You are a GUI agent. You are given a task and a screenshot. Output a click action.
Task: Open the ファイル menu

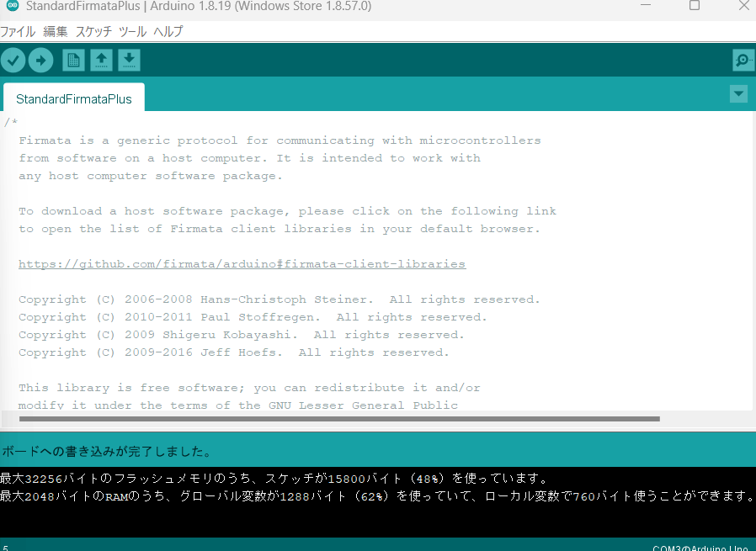(x=18, y=32)
